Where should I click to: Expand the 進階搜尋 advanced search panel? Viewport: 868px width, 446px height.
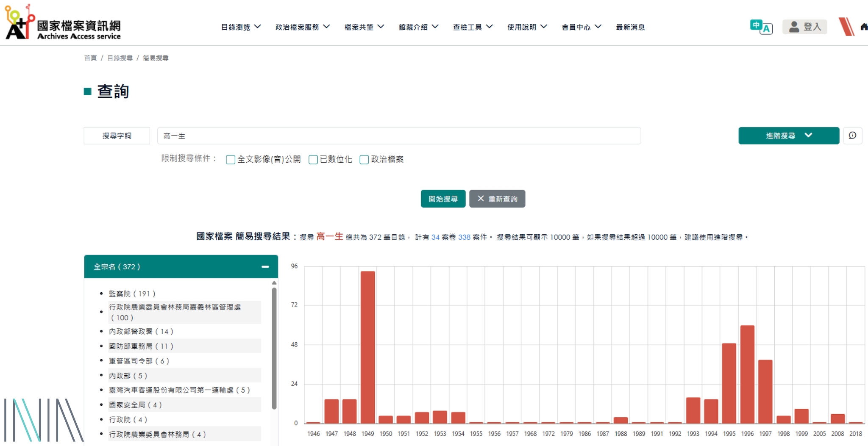[x=789, y=136]
